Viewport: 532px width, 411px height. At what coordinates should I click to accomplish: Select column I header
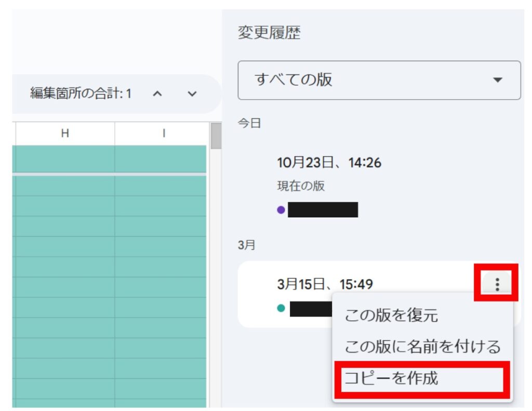click(x=163, y=133)
